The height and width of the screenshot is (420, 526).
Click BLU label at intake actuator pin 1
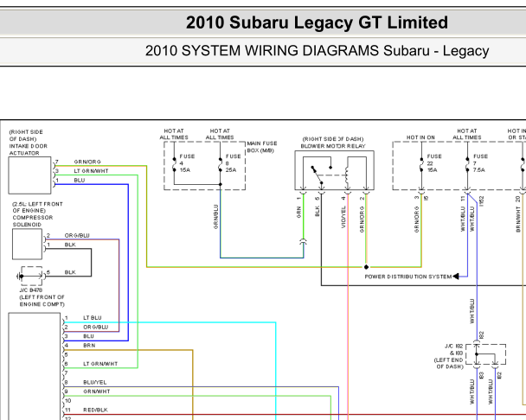[80, 181]
